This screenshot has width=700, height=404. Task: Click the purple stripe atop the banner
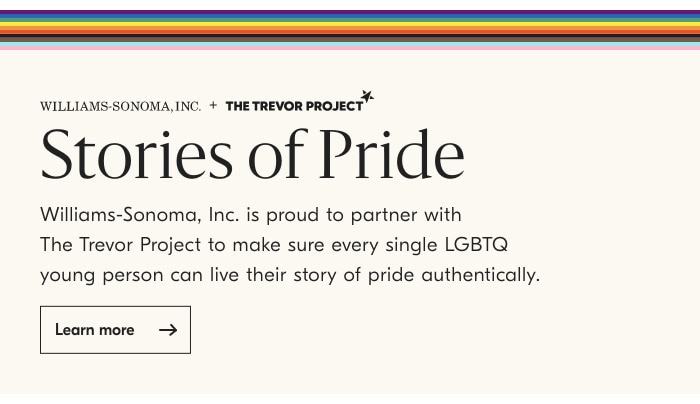point(350,12)
